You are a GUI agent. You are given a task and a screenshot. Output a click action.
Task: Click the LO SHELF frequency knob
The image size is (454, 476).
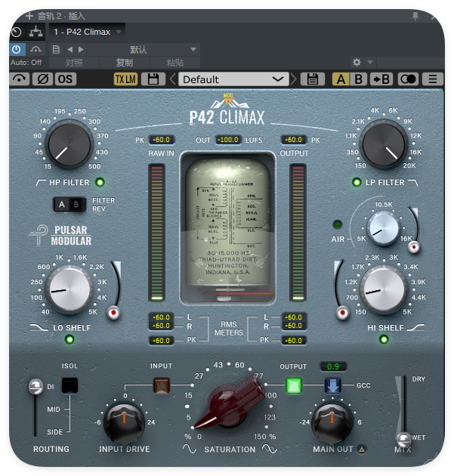click(x=69, y=289)
